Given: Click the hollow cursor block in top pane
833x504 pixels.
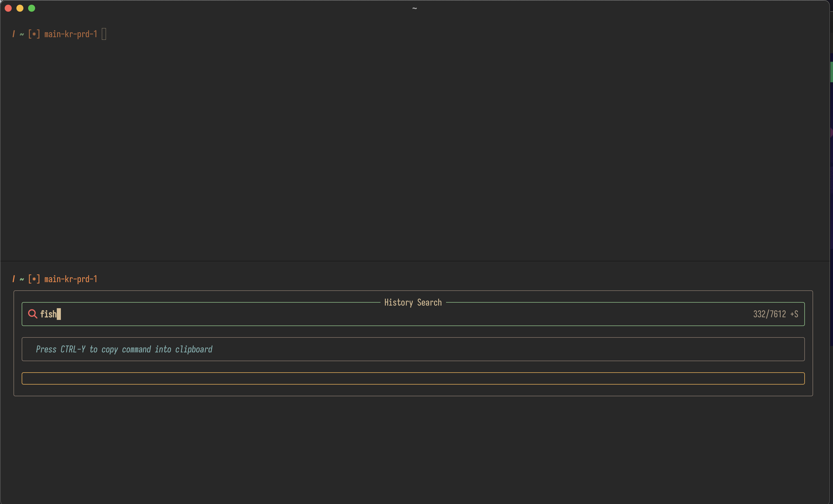Looking at the screenshot, I should click(104, 34).
